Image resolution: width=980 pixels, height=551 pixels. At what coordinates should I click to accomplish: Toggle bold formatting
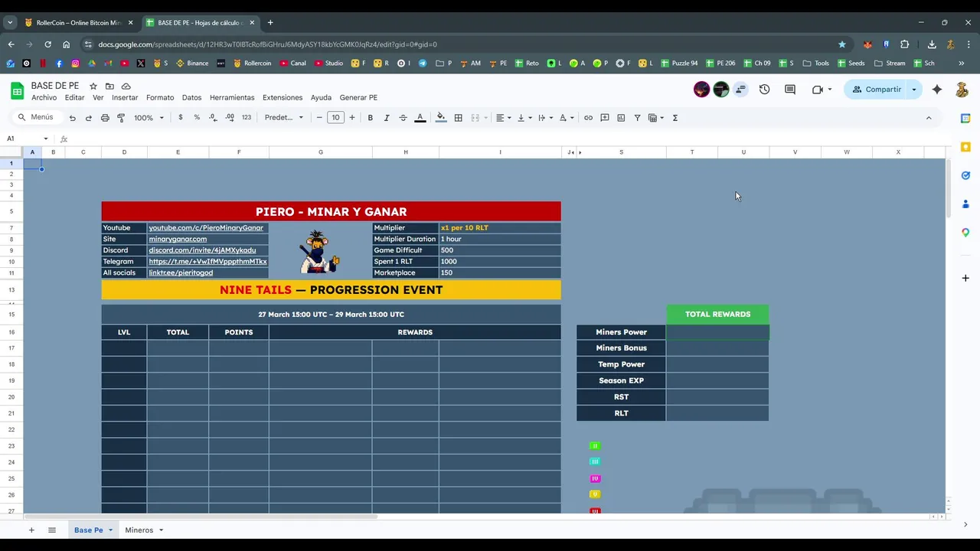coord(370,118)
